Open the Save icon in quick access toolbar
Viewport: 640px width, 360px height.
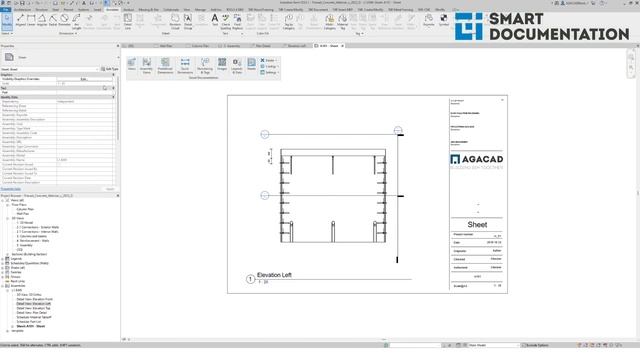pos(22,3)
